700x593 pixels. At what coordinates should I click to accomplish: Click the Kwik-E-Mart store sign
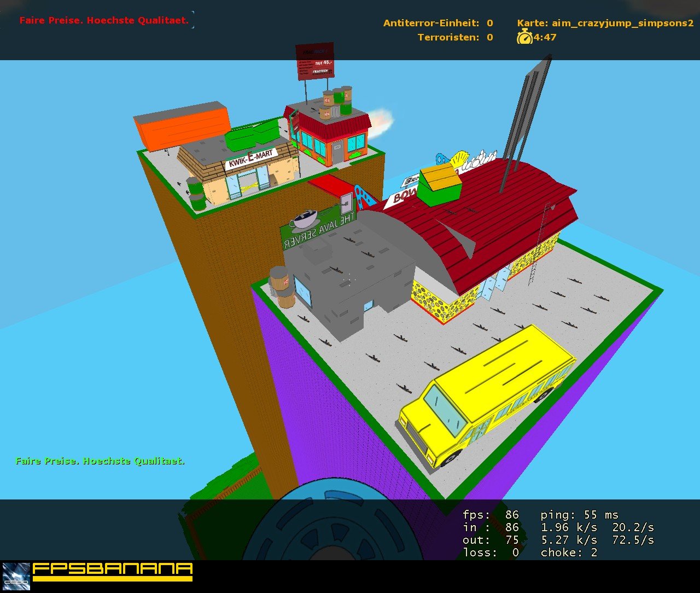(x=251, y=159)
